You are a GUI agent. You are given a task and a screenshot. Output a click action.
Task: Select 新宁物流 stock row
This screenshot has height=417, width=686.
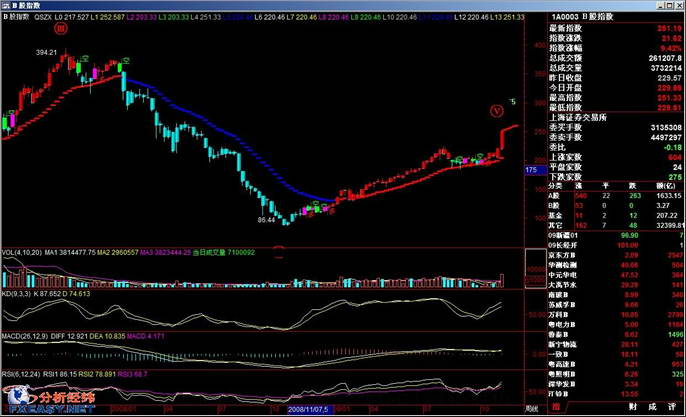click(x=616, y=345)
